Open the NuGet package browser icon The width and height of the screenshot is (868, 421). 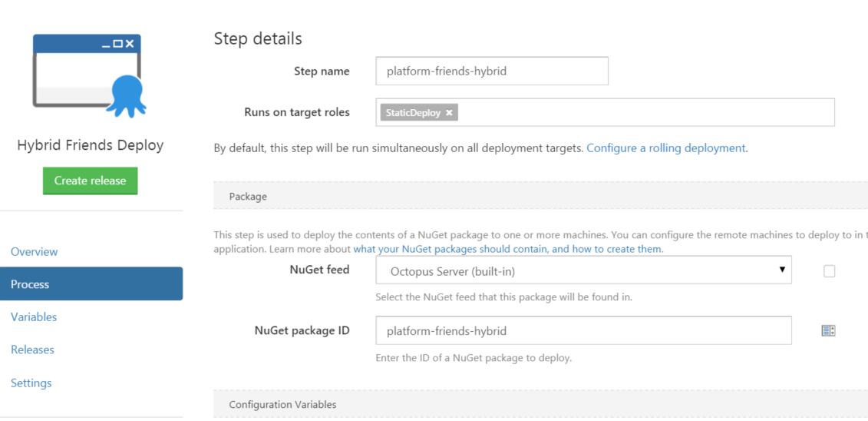[828, 330]
